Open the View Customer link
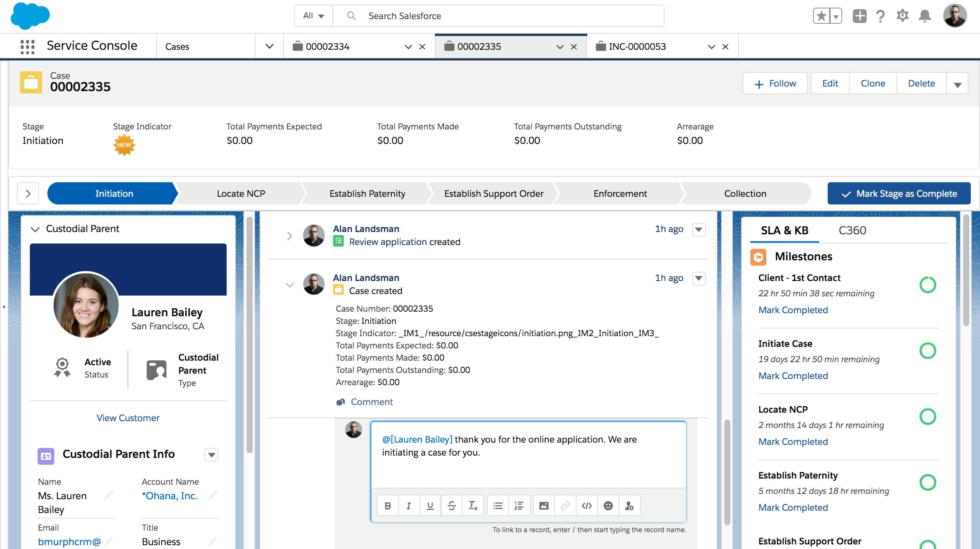Viewport: 980px width, 549px height. click(x=128, y=418)
